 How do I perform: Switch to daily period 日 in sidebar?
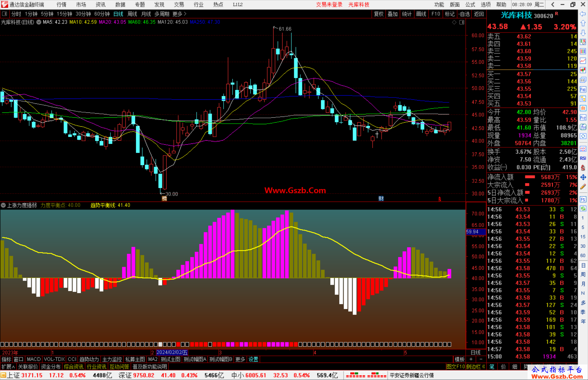coord(583,265)
